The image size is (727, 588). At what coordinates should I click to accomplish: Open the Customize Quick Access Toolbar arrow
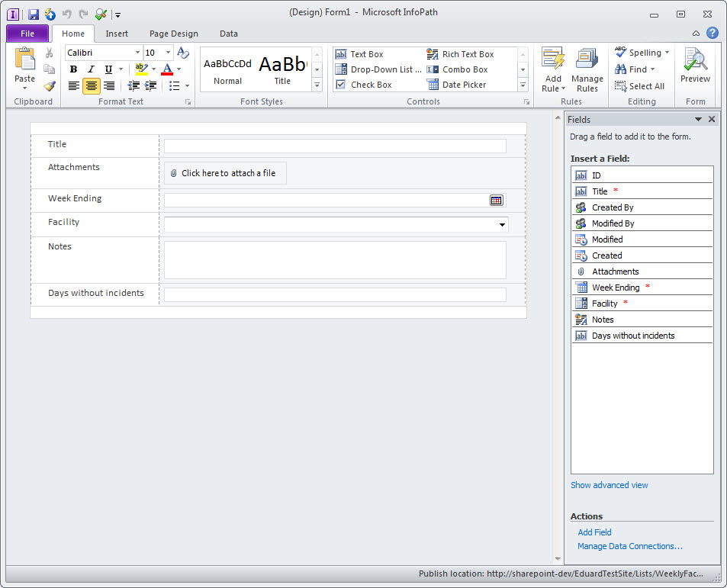[117, 15]
